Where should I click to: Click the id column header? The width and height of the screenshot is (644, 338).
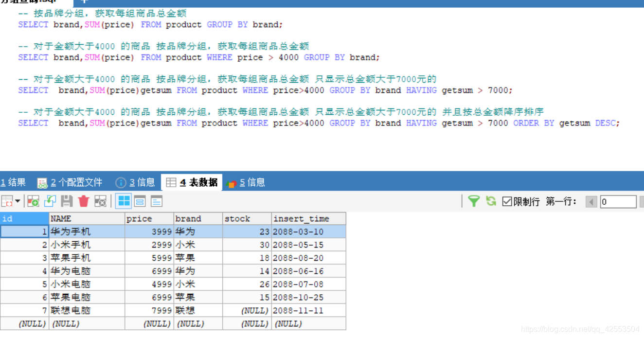(x=24, y=219)
